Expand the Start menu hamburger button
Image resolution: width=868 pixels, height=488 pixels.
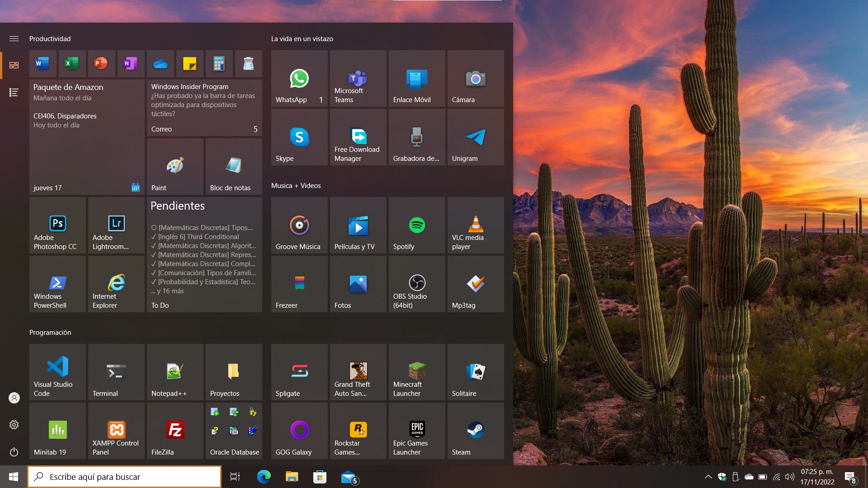click(14, 39)
